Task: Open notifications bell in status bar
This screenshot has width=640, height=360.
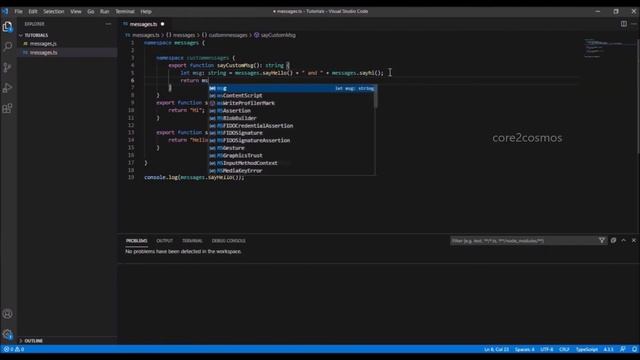Action: coord(634,349)
